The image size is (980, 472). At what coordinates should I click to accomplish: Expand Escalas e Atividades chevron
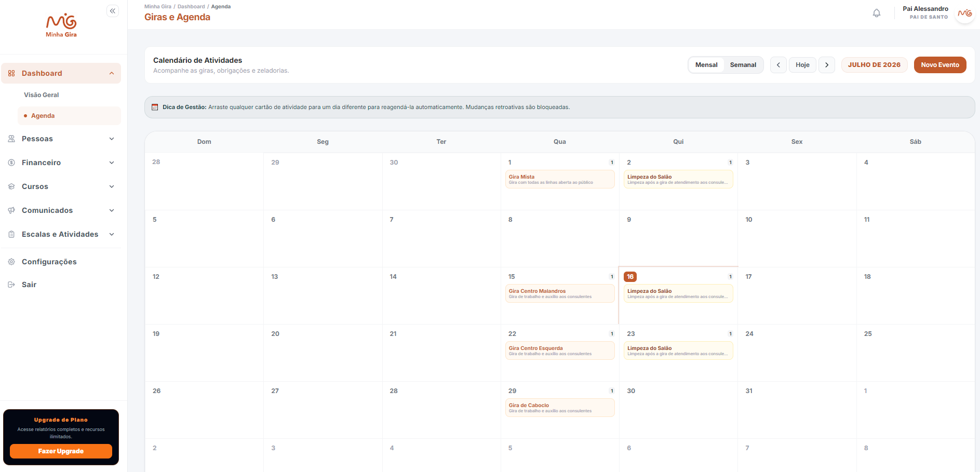(x=112, y=234)
